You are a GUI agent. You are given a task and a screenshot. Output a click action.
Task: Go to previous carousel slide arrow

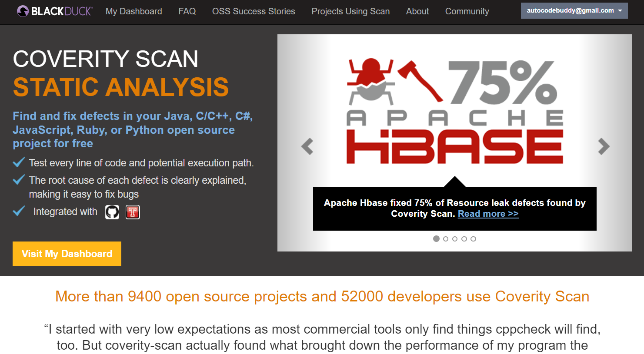307,146
